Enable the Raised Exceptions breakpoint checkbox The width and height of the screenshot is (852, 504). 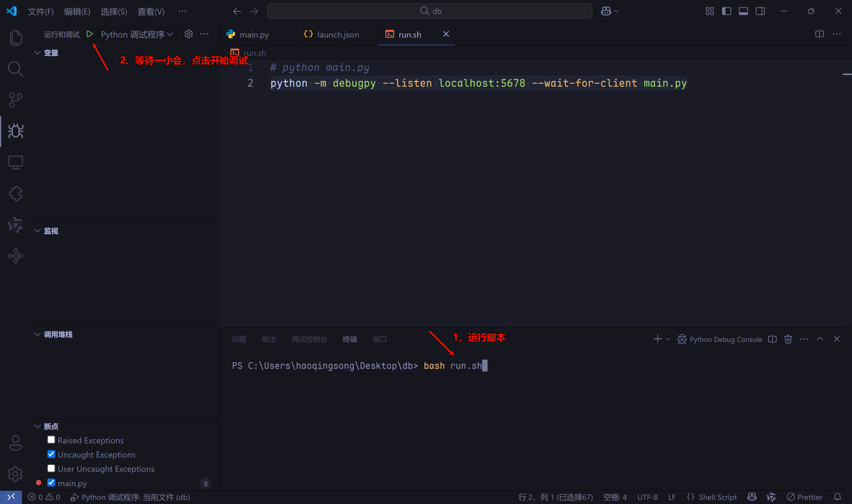(51, 440)
